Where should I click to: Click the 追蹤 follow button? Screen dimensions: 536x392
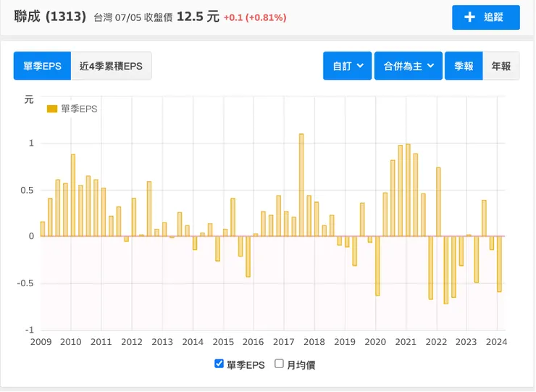click(485, 17)
